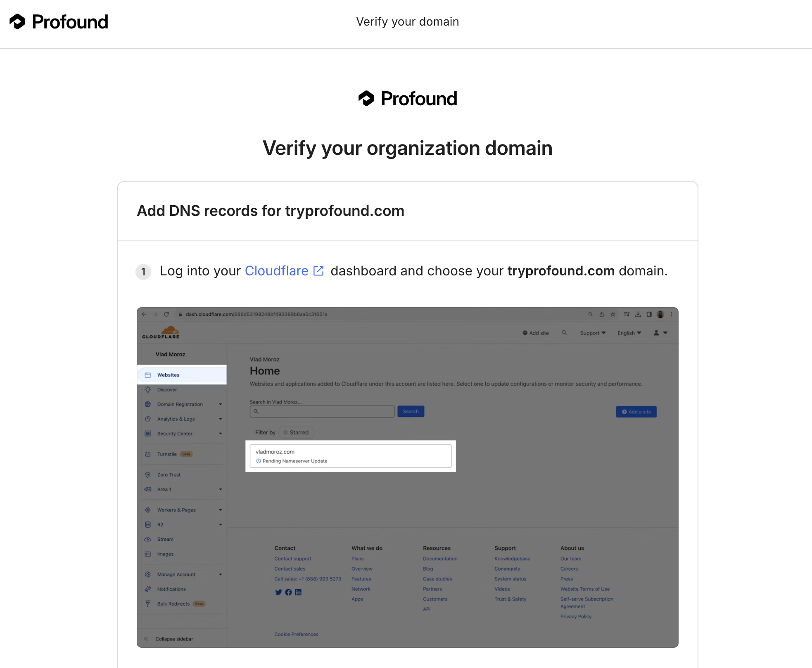Click the browser bookmark star icon in screenshot
The image size is (812, 668).
[613, 314]
